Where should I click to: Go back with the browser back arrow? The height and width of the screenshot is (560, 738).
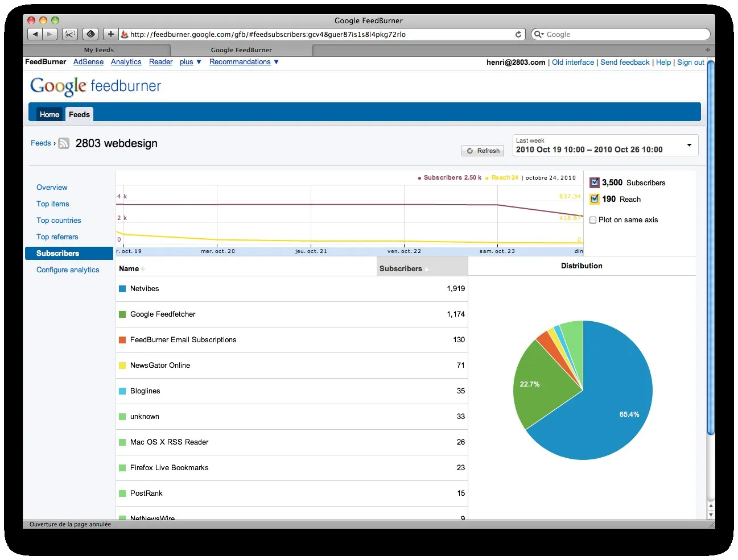click(x=35, y=34)
